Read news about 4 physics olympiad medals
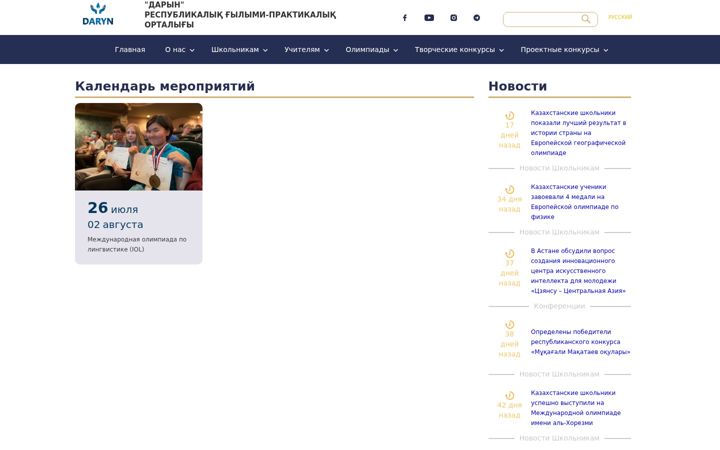 click(574, 202)
